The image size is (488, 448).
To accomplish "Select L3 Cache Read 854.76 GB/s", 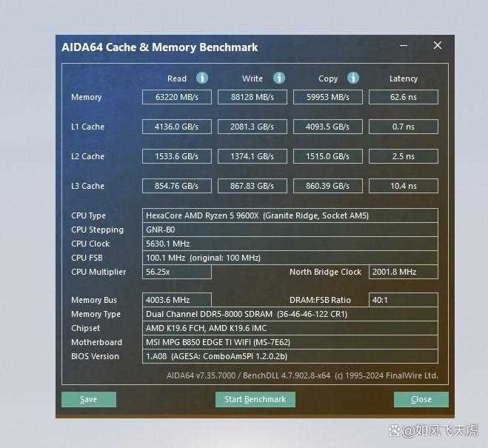I will coord(177,186).
